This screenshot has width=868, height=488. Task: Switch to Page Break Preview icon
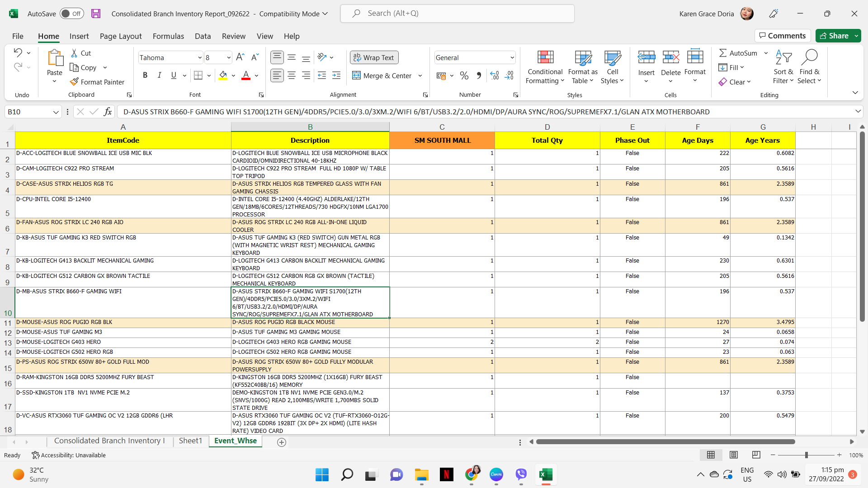click(756, 455)
